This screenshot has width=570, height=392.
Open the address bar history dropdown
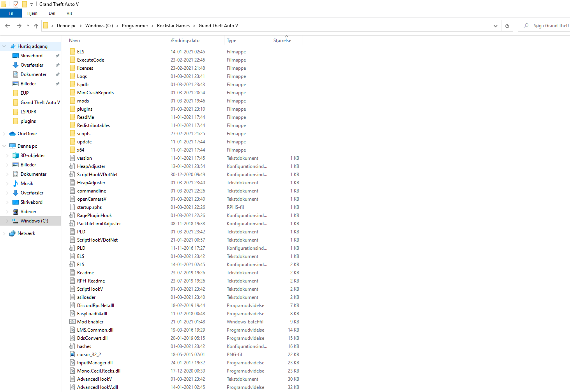pyautogui.click(x=496, y=26)
